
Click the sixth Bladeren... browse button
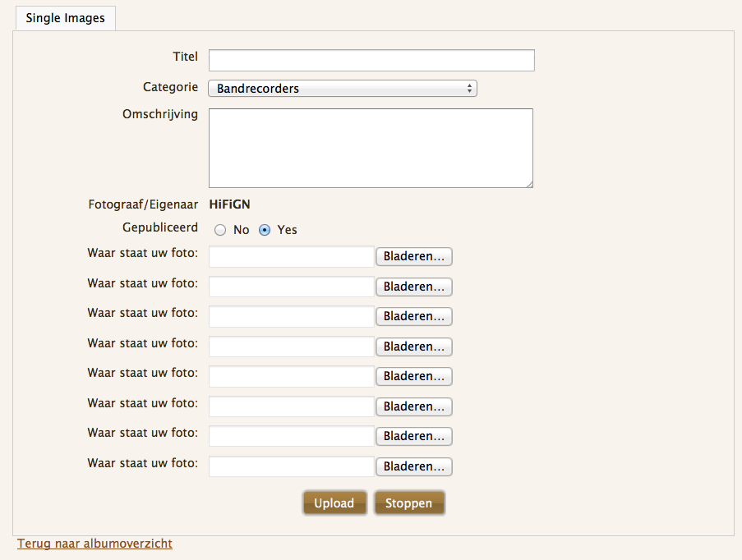coord(414,406)
